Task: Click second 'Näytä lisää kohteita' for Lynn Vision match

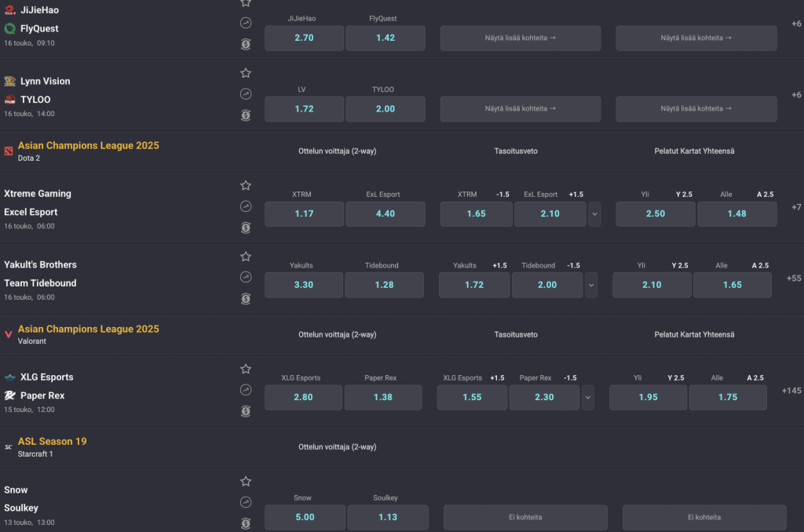Action: pos(696,108)
